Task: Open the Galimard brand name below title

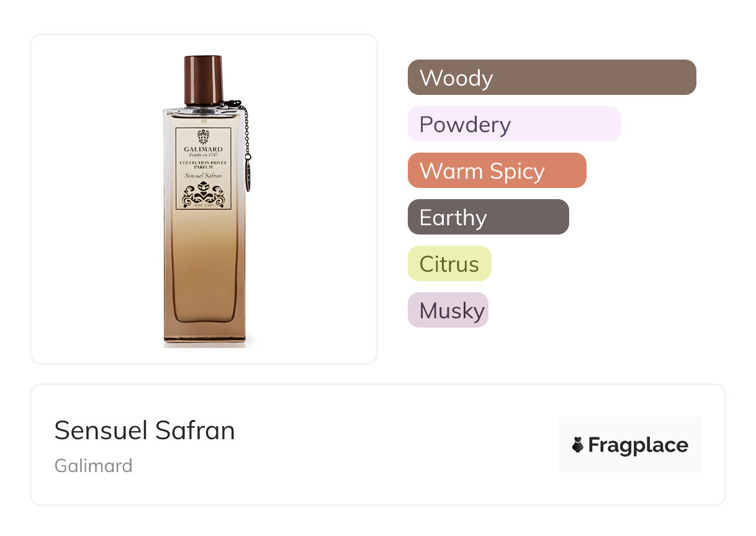Action: click(x=94, y=465)
